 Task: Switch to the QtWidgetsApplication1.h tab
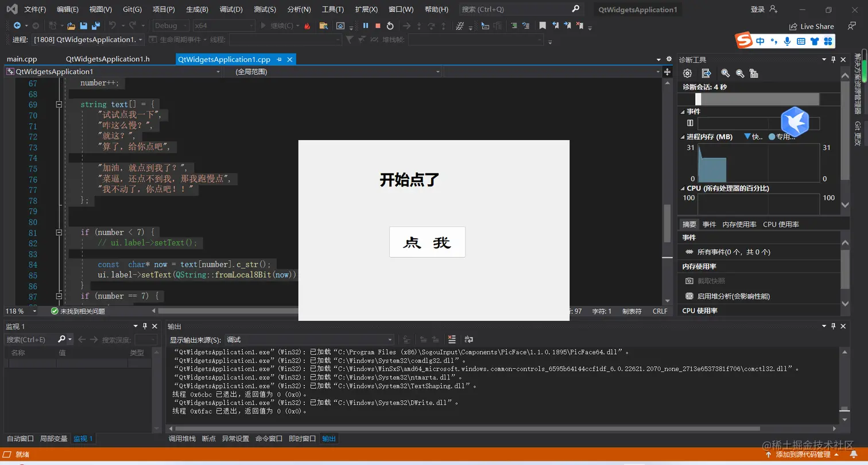pos(108,59)
